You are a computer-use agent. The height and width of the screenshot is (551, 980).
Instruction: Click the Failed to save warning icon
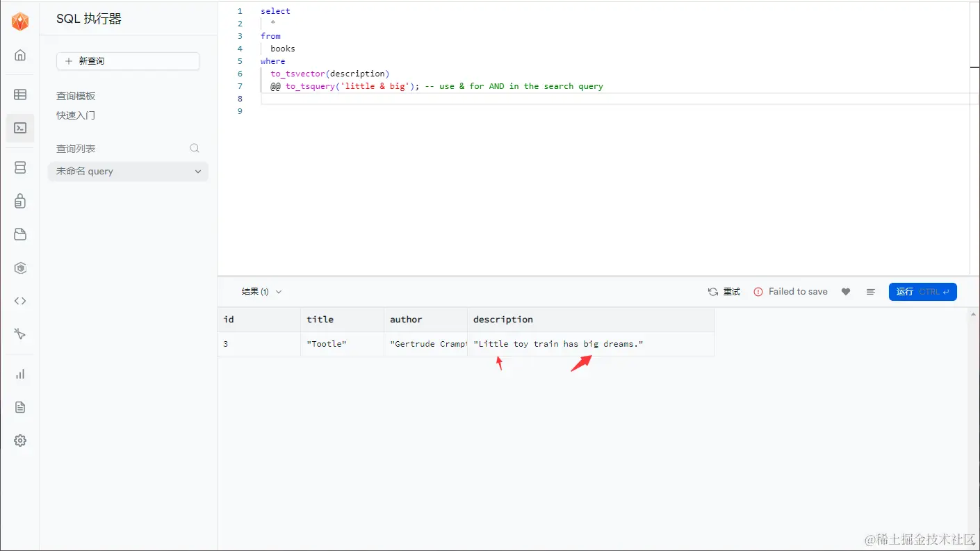point(758,292)
